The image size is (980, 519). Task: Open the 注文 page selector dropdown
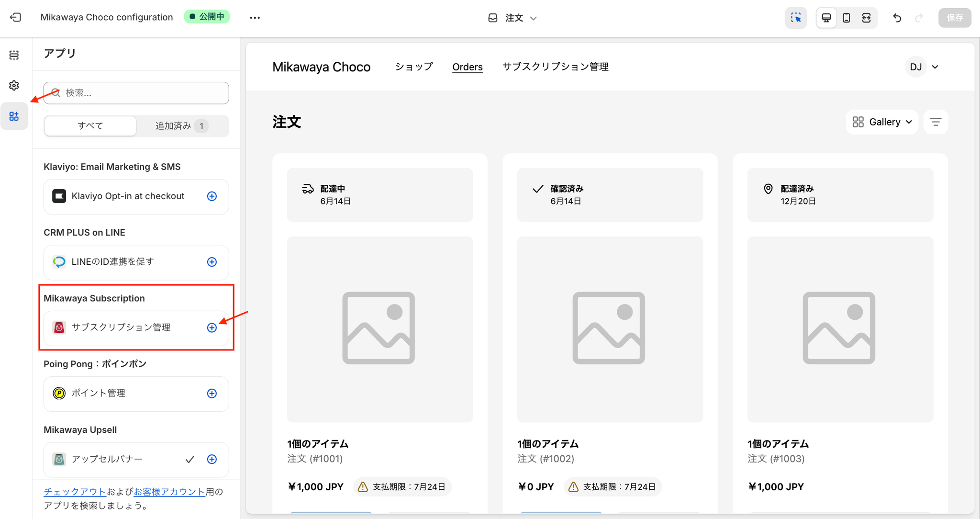coord(512,18)
